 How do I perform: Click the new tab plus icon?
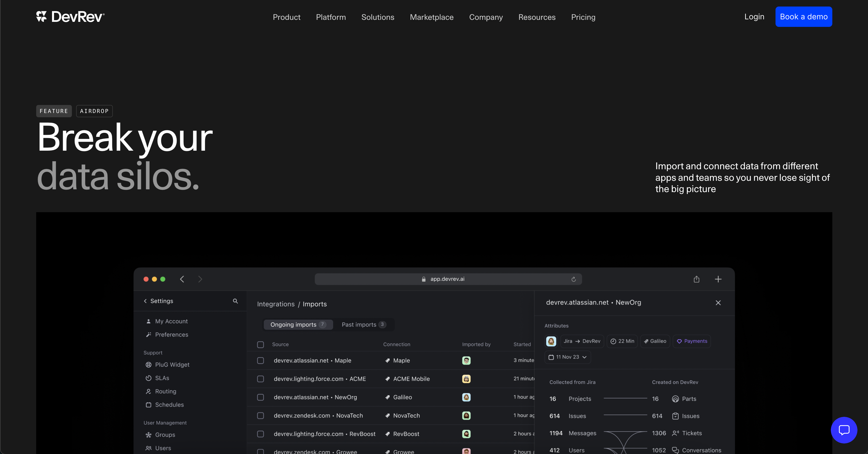pyautogui.click(x=718, y=279)
